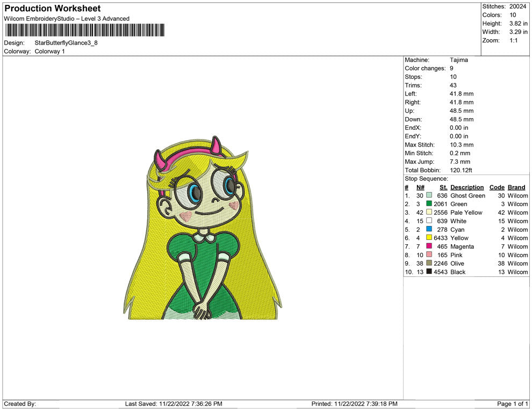532x409 pixels.
Task: Click the 'St.' column header
Action: pos(443,187)
